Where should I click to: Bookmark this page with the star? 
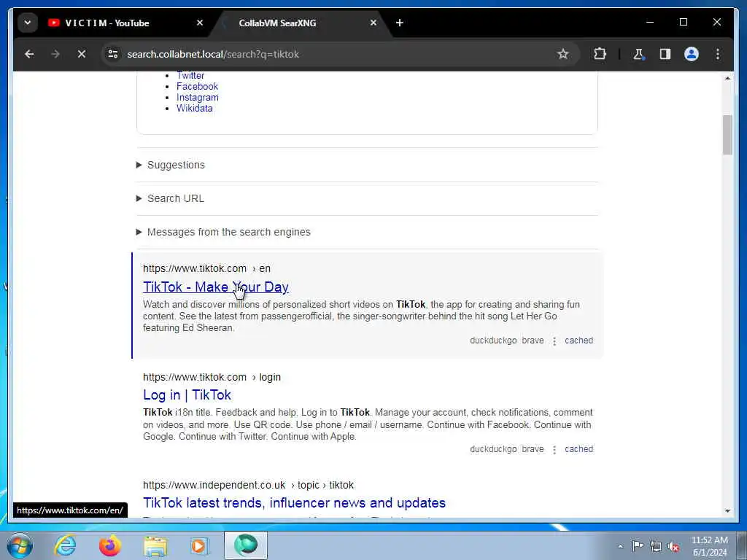click(x=562, y=54)
